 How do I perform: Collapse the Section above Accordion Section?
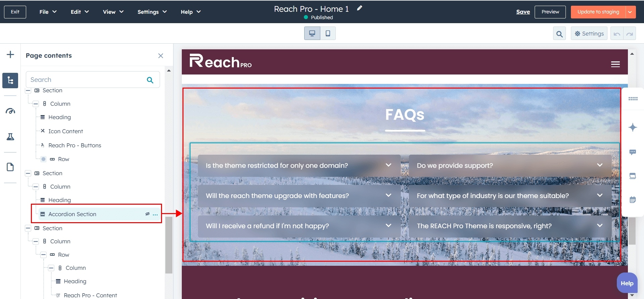28,173
